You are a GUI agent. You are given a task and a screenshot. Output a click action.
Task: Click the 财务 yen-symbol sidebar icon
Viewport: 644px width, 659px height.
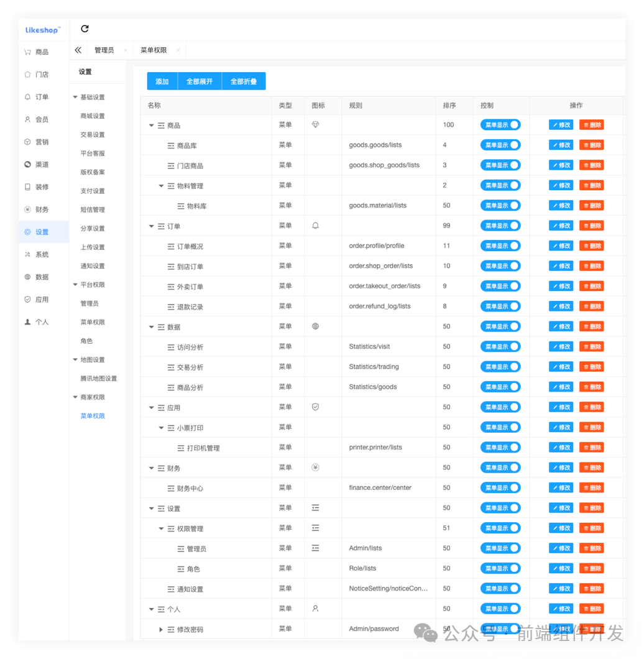pyautogui.click(x=26, y=209)
